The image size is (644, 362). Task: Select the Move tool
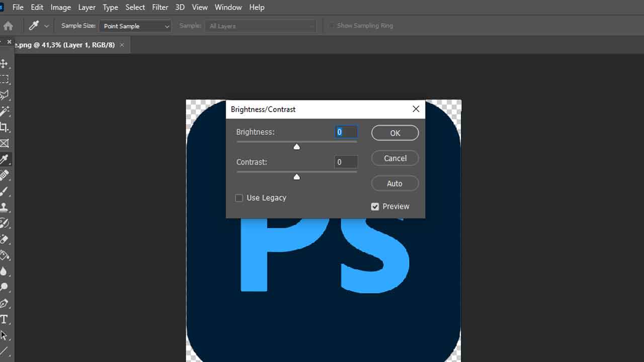(x=4, y=63)
